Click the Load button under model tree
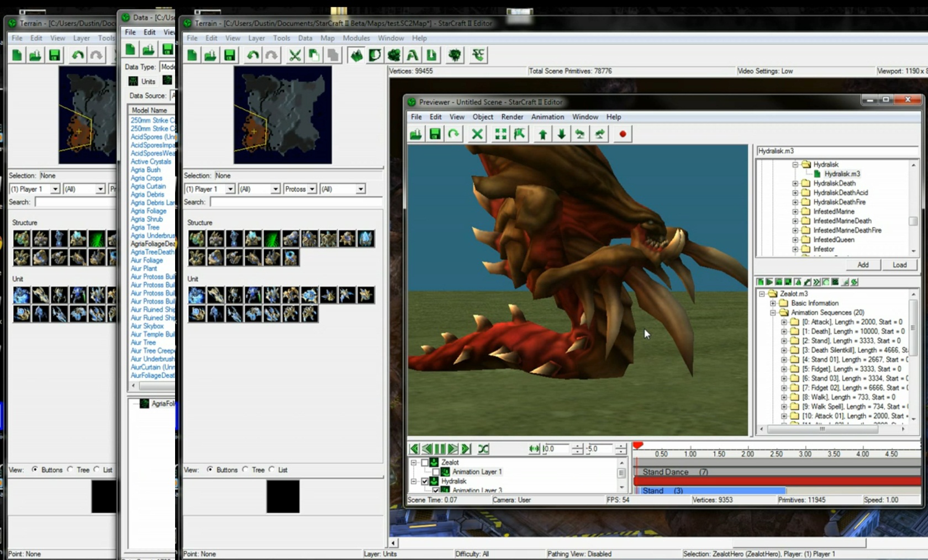The width and height of the screenshot is (928, 560). pyautogui.click(x=900, y=265)
